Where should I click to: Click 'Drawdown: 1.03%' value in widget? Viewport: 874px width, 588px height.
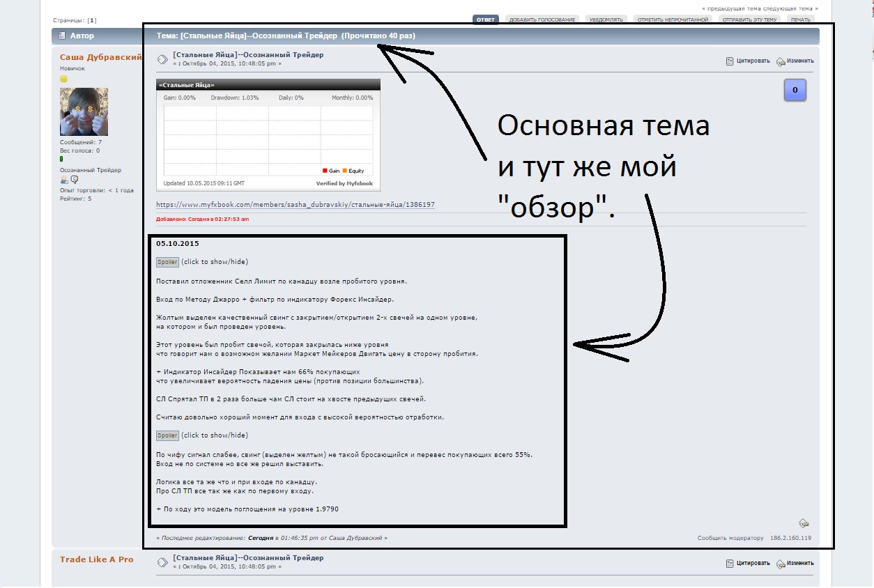point(235,98)
